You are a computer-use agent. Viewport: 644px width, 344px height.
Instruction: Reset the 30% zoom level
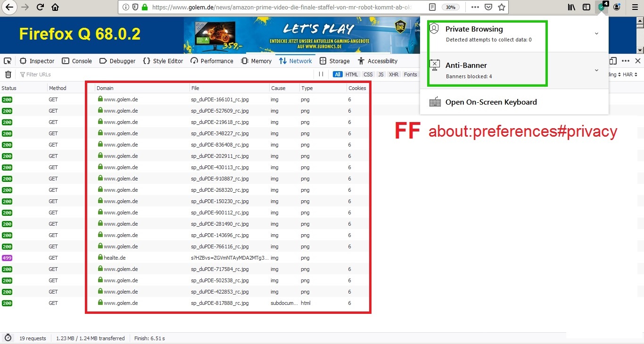click(451, 7)
